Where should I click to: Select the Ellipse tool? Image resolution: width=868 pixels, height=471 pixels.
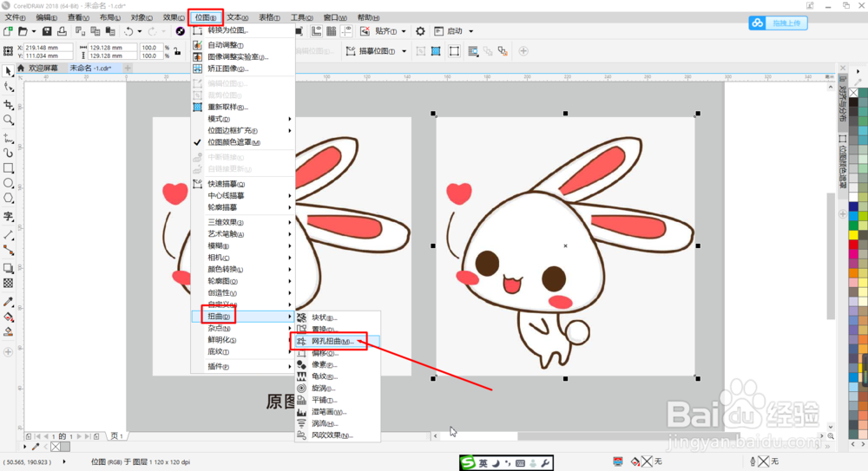pos(9,183)
